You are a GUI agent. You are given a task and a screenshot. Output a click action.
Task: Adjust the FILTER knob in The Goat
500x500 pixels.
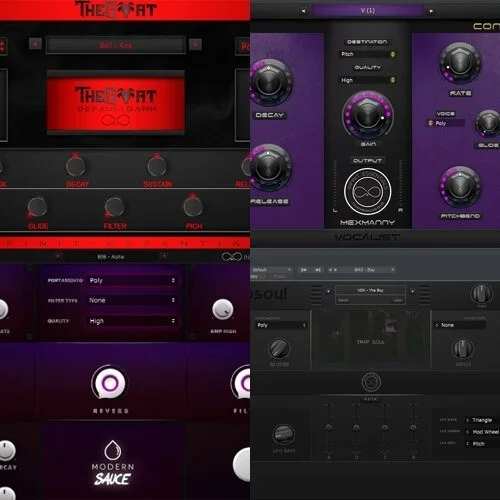114,207
